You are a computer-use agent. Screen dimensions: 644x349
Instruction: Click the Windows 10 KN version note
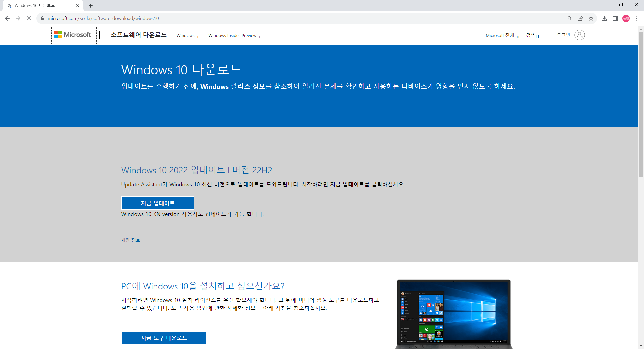[x=193, y=214]
